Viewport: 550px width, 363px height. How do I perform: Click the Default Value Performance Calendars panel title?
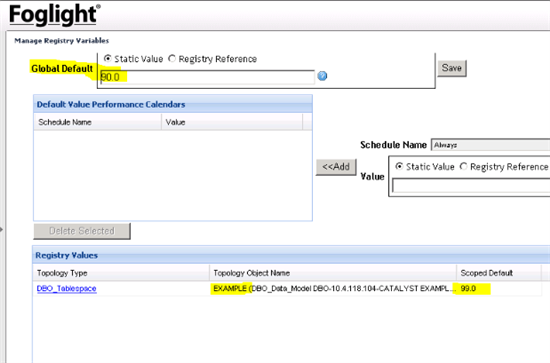click(111, 105)
